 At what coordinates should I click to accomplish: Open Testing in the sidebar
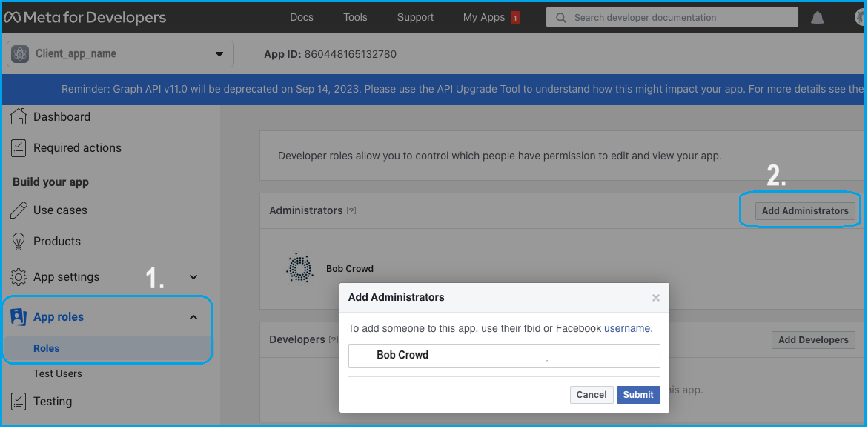click(x=53, y=402)
